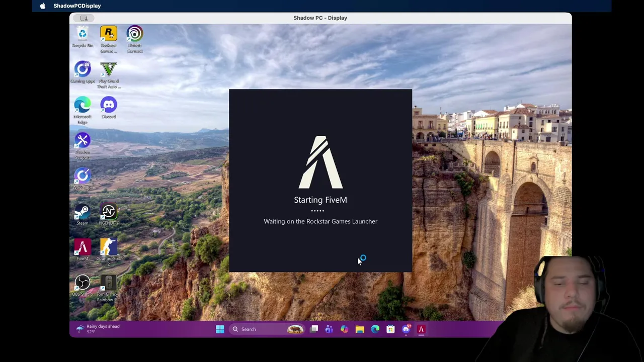This screenshot has height=362, width=644.
Task: Open the Rainy days ahead weather widget
Action: click(x=98, y=329)
